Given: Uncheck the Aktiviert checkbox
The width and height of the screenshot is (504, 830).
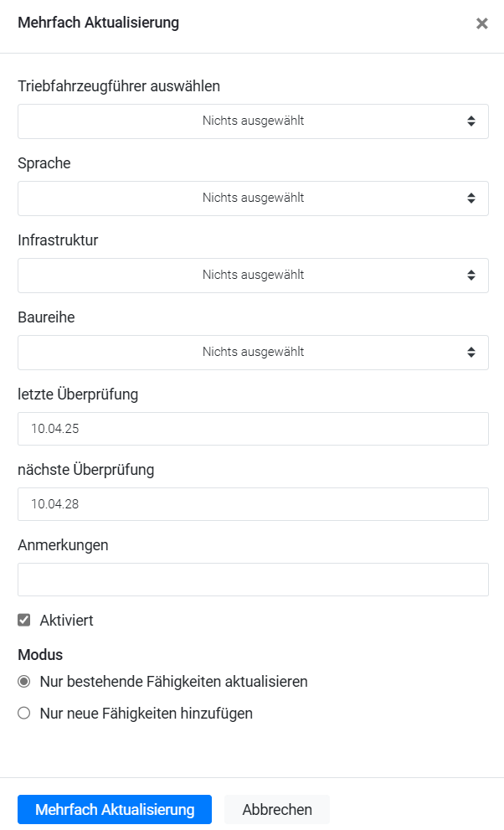Looking at the screenshot, I should [24, 621].
